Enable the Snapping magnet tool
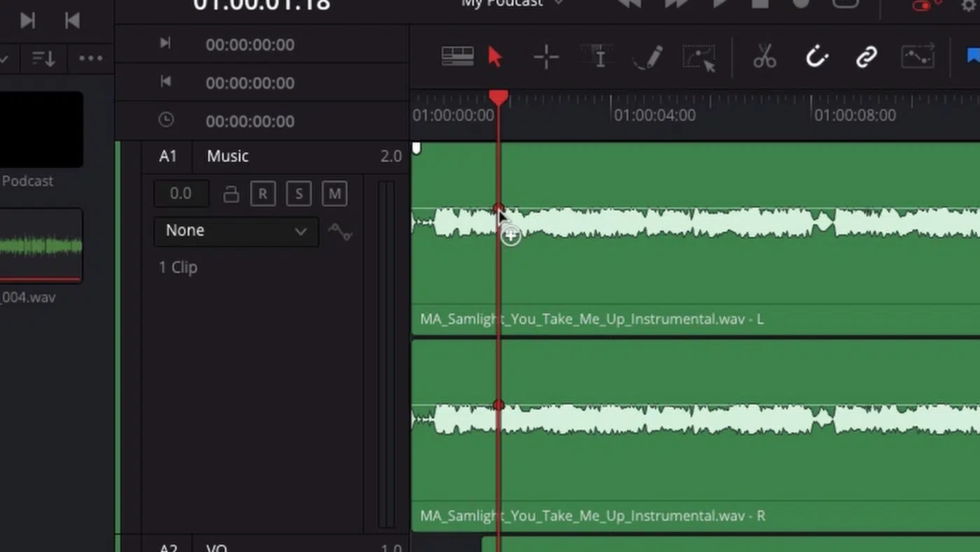Screen dimensions: 980x552 (x=816, y=56)
